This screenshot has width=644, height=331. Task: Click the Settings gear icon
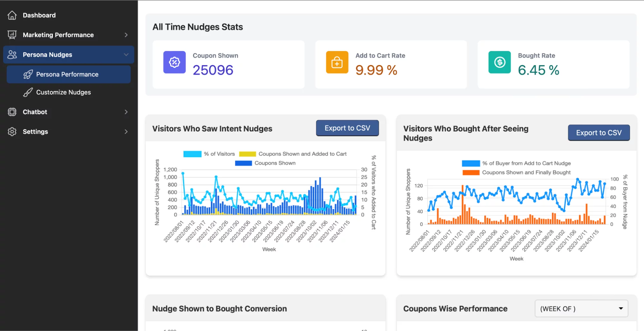coord(12,131)
